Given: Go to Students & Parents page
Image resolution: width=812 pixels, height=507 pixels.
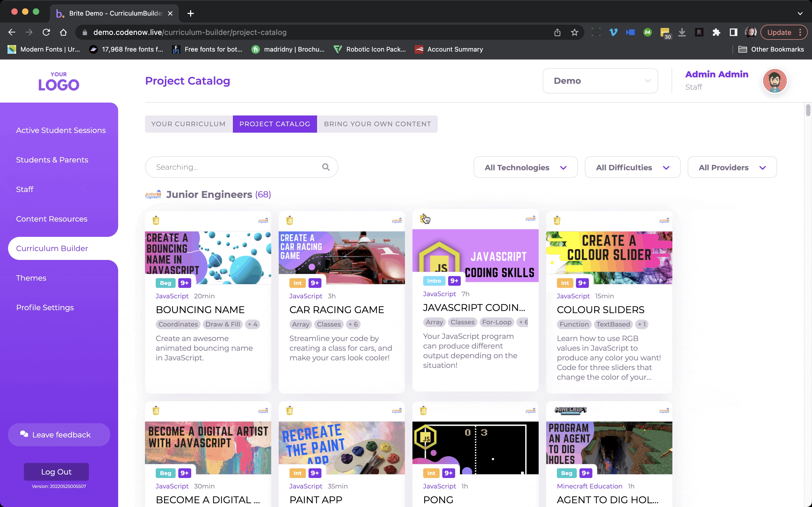Looking at the screenshot, I should 52,160.
